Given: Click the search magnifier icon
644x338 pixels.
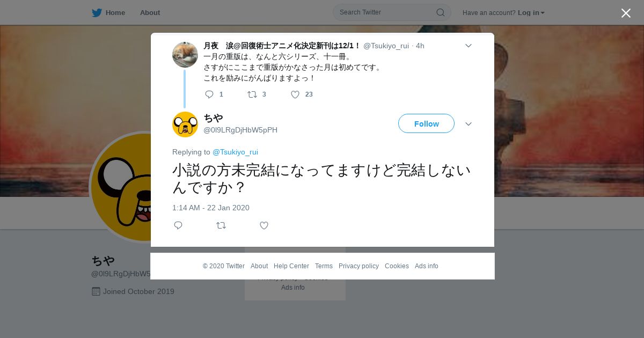Looking at the screenshot, I should pyautogui.click(x=440, y=12).
